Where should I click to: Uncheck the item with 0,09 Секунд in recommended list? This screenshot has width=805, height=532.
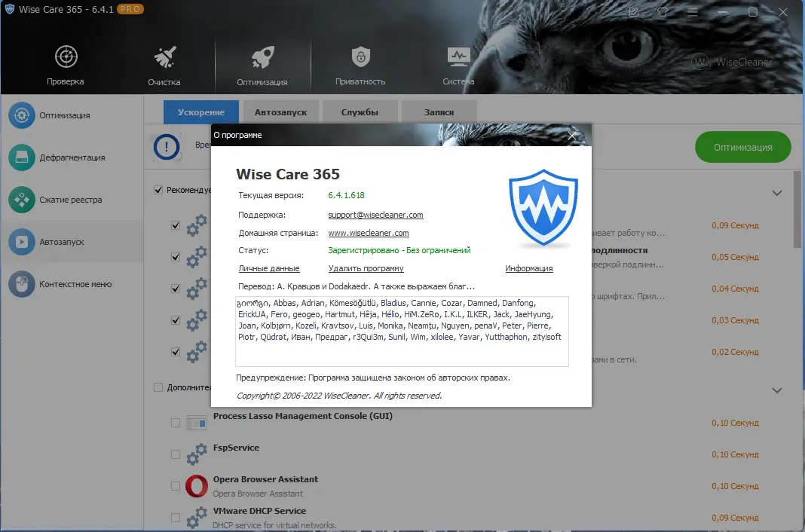176,225
